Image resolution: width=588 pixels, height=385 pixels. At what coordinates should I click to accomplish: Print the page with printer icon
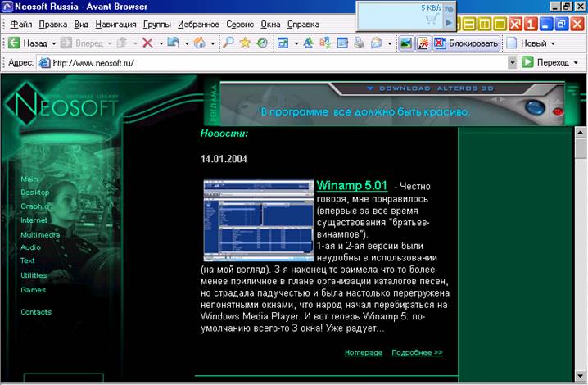click(360, 43)
